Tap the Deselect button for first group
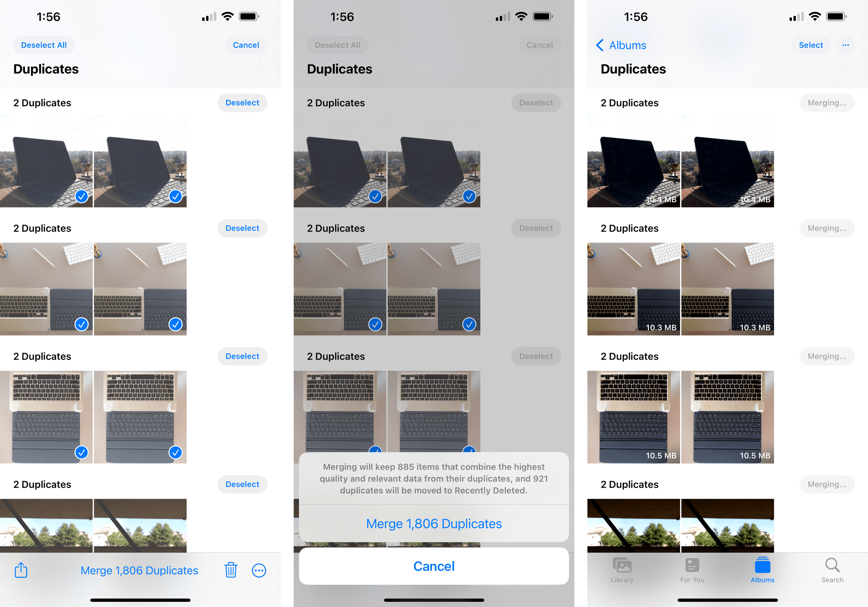The height and width of the screenshot is (607, 868). [242, 102]
